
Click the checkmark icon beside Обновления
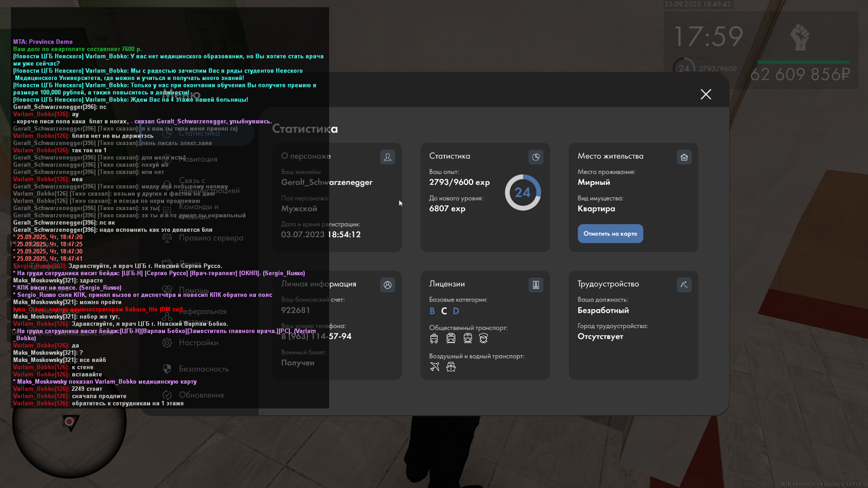167,395
